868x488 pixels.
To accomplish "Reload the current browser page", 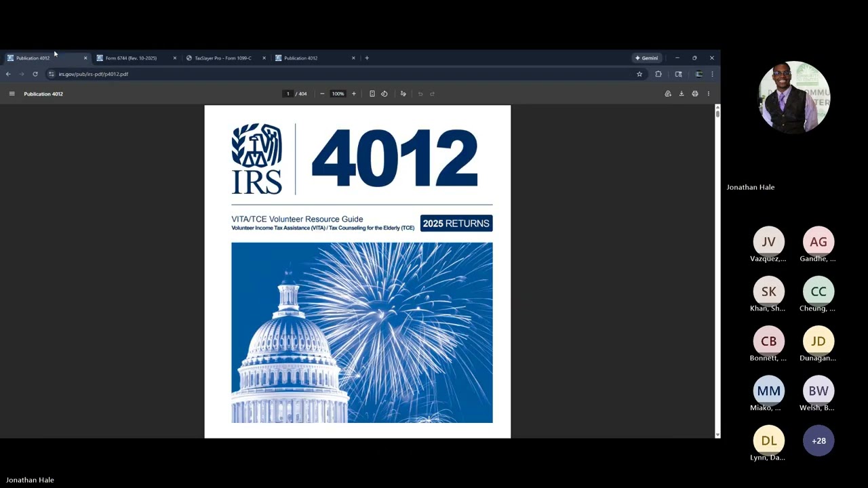I will click(x=35, y=74).
